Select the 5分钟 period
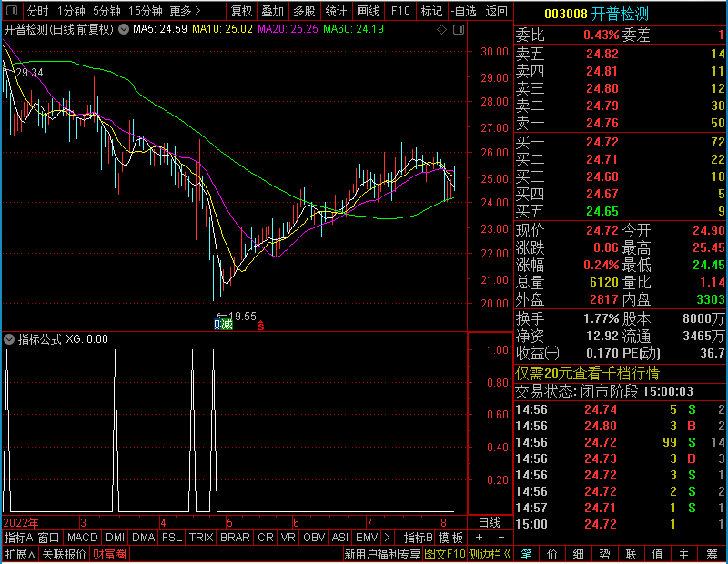Screen dimensions: 728x564 [106, 11]
